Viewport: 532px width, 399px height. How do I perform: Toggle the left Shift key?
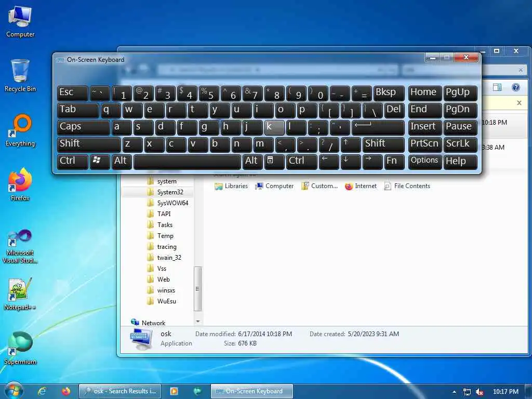[89, 144]
